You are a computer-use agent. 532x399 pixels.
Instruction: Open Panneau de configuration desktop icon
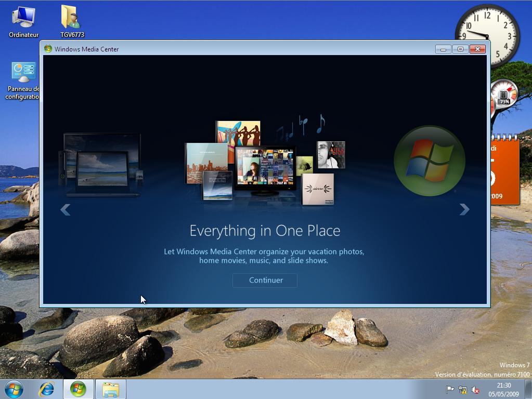click(22, 81)
